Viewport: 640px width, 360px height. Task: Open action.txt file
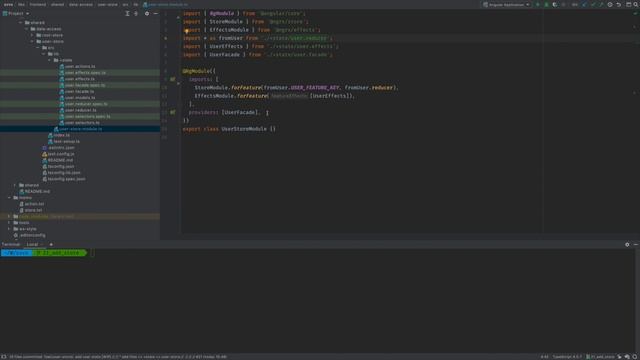point(31,204)
